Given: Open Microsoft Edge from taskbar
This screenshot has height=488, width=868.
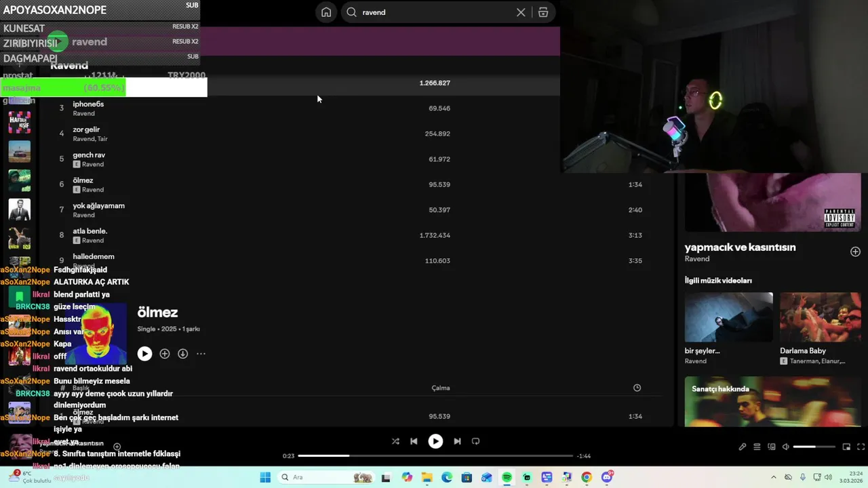Looking at the screenshot, I should coord(447,477).
